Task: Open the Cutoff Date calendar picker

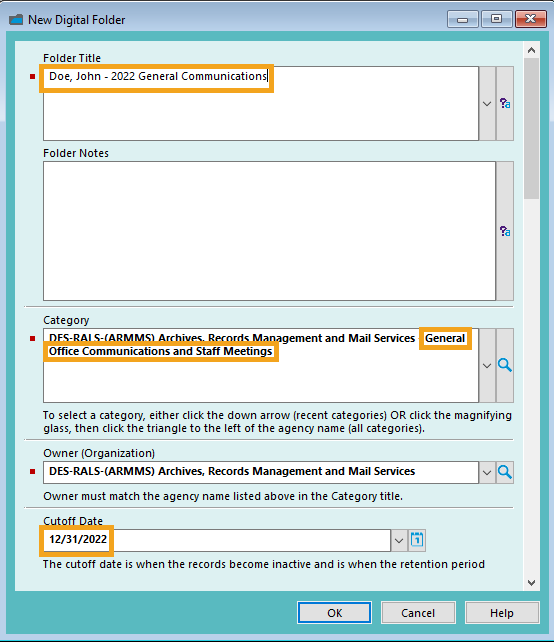Action: pyautogui.click(x=417, y=540)
